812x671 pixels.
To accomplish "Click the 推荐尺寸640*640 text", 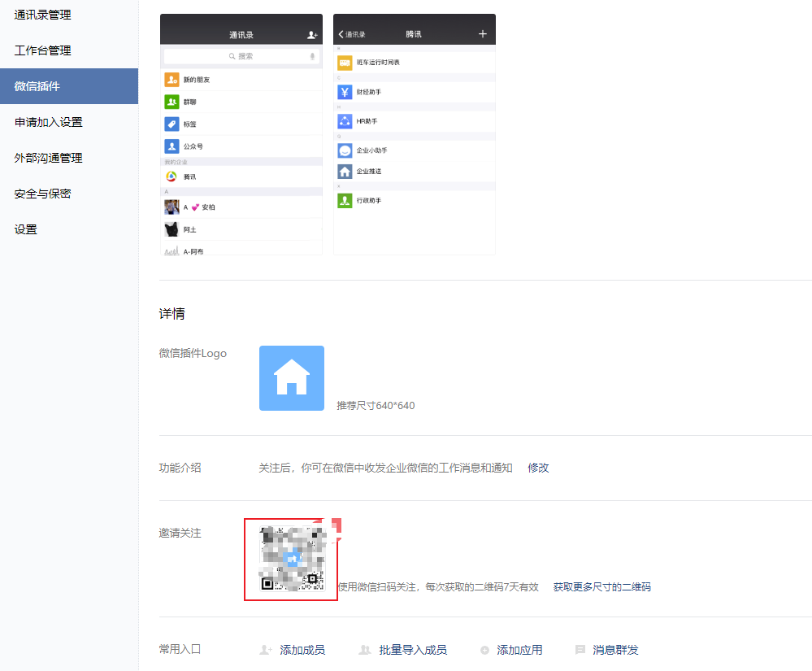I will [x=376, y=406].
